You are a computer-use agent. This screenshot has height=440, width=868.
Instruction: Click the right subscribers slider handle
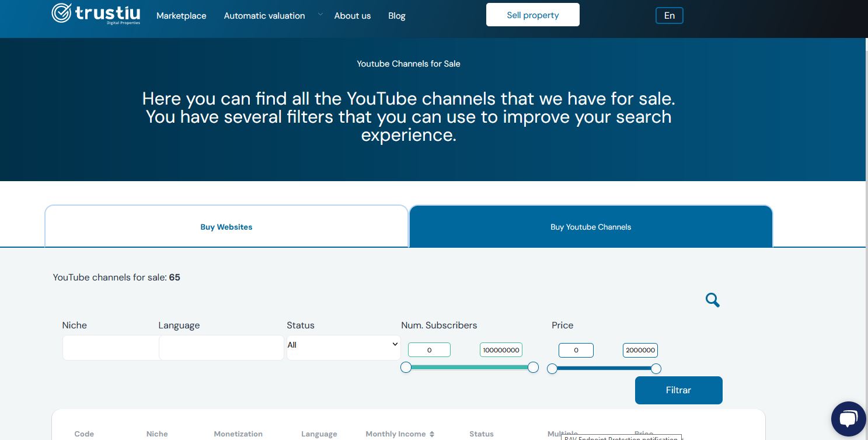coord(533,368)
